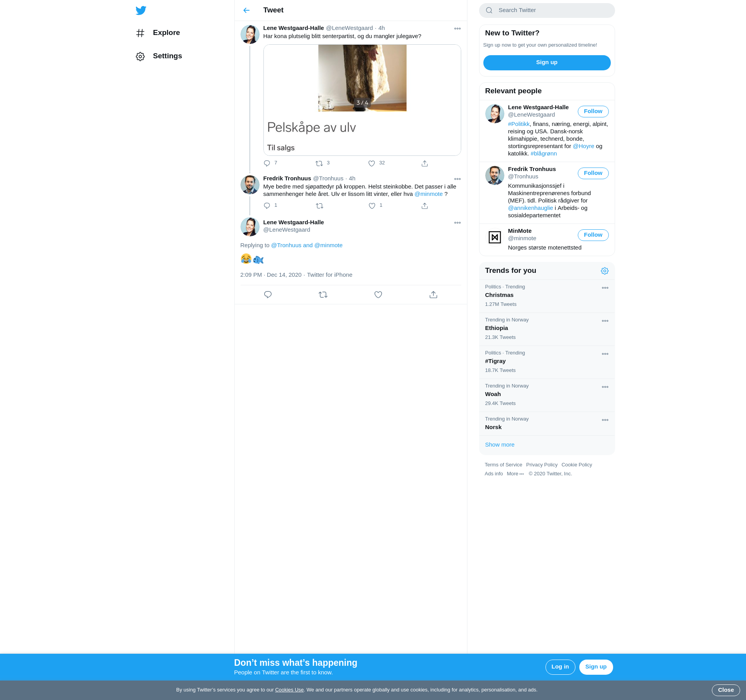746x700 pixels.
Task: Open options for the Norsk trend
Action: pyautogui.click(x=605, y=420)
